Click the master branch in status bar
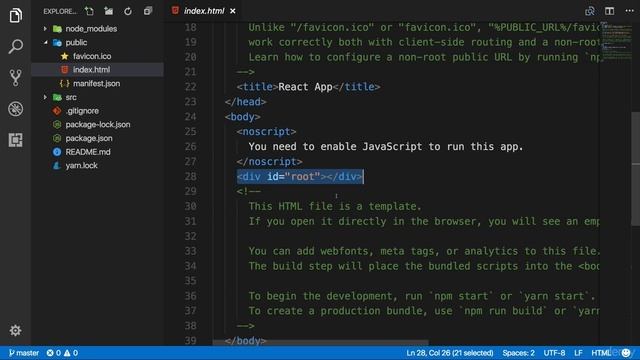The image size is (640, 360). (24, 353)
